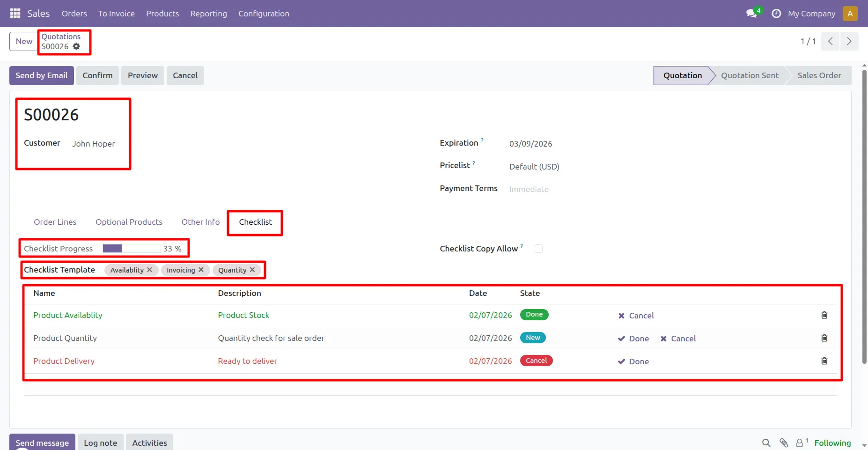Mark Product Quantity as Done

[x=633, y=339]
